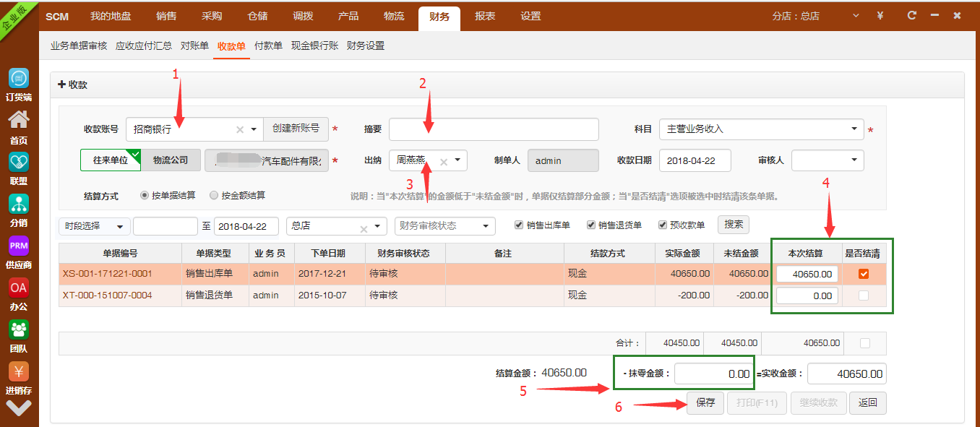This screenshot has height=427, width=980.
Task: Click the 保存 button
Action: 705,402
